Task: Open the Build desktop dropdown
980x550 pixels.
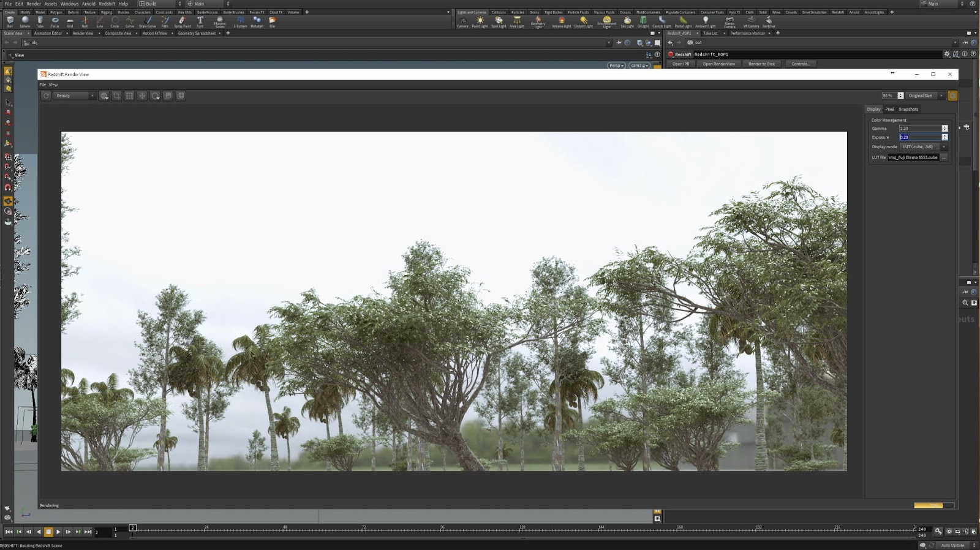Action: coord(160,4)
